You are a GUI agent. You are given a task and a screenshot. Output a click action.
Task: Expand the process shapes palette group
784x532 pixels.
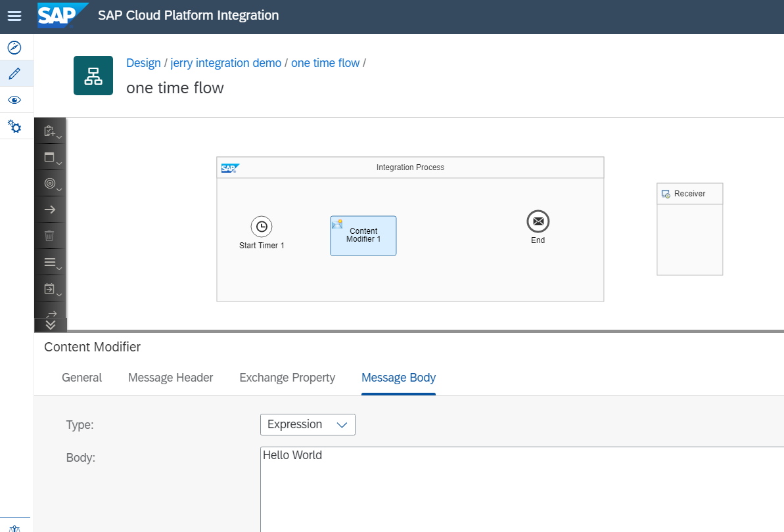(x=50, y=158)
